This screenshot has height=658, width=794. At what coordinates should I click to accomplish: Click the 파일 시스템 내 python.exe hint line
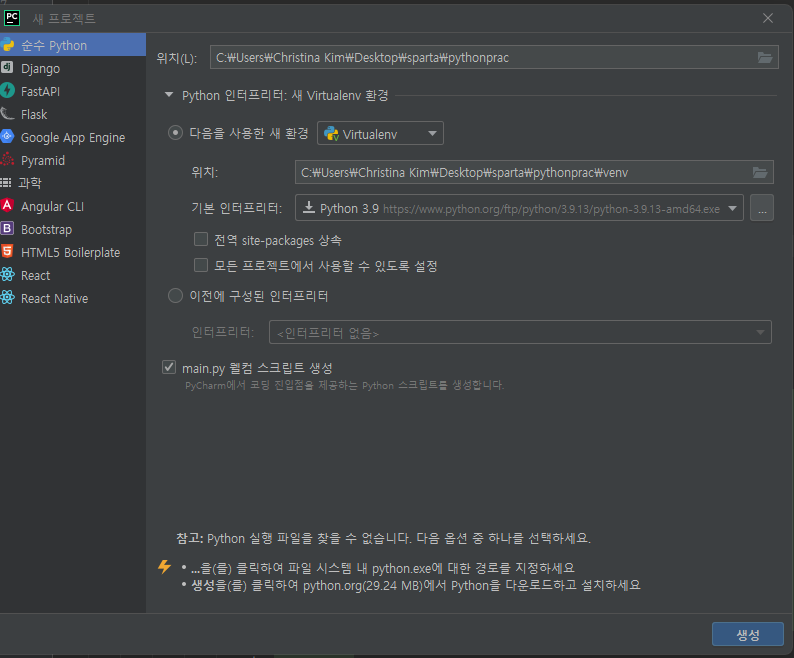[383, 568]
